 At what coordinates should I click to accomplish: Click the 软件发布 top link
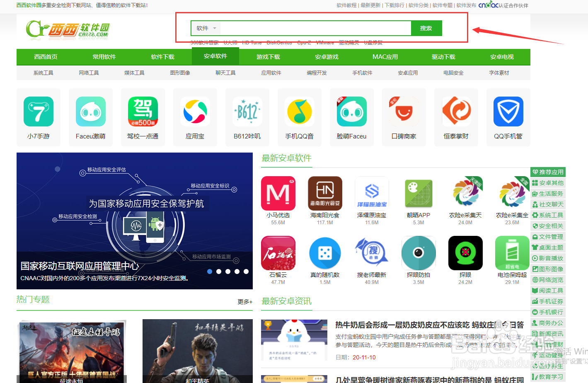tap(467, 5)
